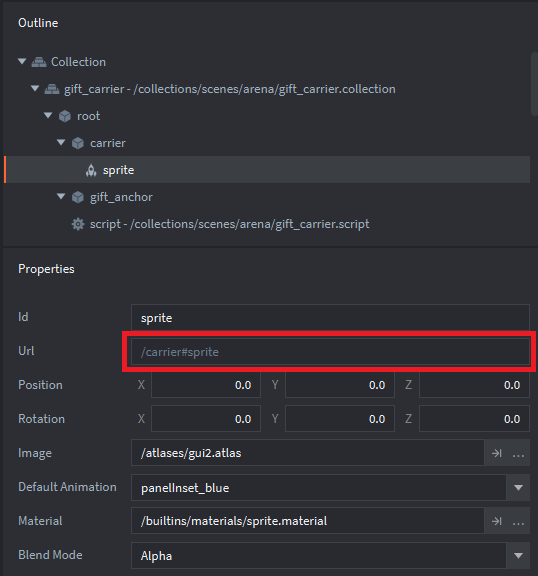Collapse the carrier object node
The width and height of the screenshot is (538, 576).
point(61,142)
